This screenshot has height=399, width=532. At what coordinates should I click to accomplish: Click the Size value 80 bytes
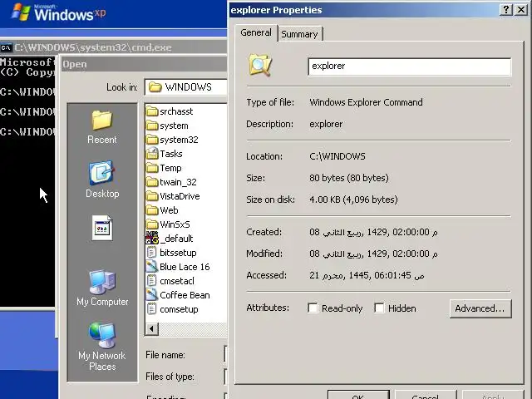coord(349,178)
